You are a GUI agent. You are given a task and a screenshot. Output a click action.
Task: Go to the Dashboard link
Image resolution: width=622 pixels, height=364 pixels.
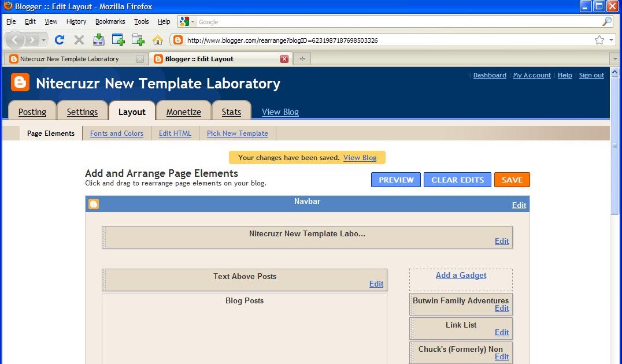click(x=490, y=75)
